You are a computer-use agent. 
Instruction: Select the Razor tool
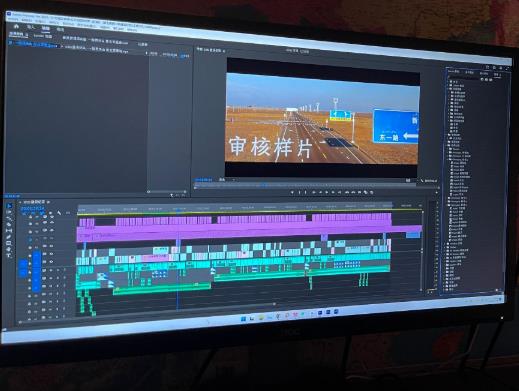coord(9,224)
